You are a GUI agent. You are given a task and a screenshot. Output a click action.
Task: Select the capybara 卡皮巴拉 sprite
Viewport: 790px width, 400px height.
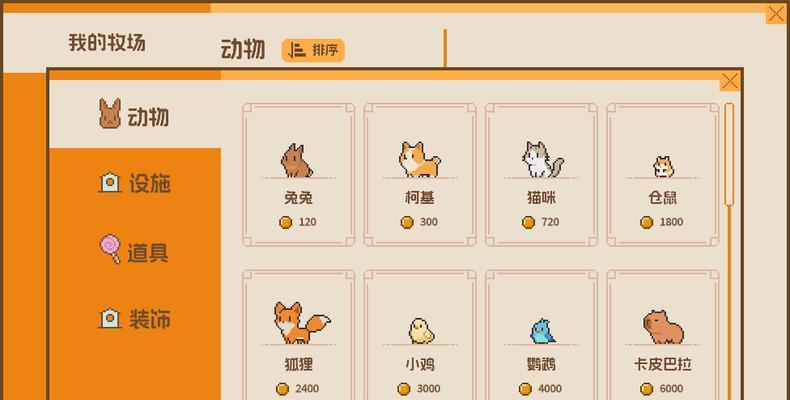[664, 327]
